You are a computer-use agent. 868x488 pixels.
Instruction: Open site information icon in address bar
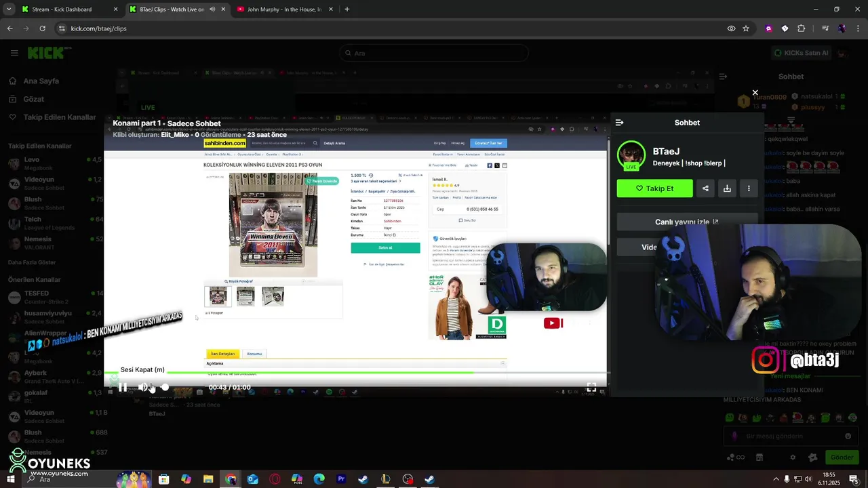pos(62,28)
